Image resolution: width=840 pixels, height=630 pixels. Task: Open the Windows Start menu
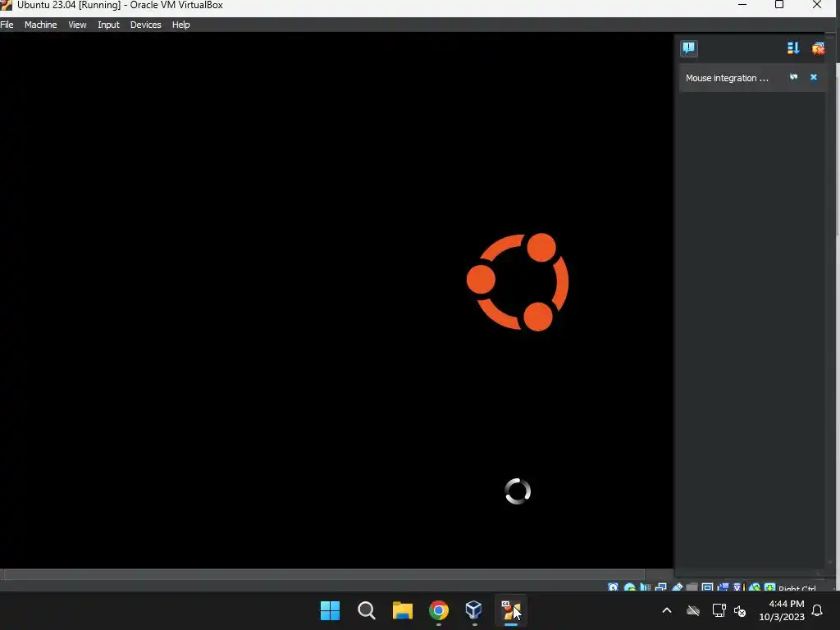click(x=330, y=610)
